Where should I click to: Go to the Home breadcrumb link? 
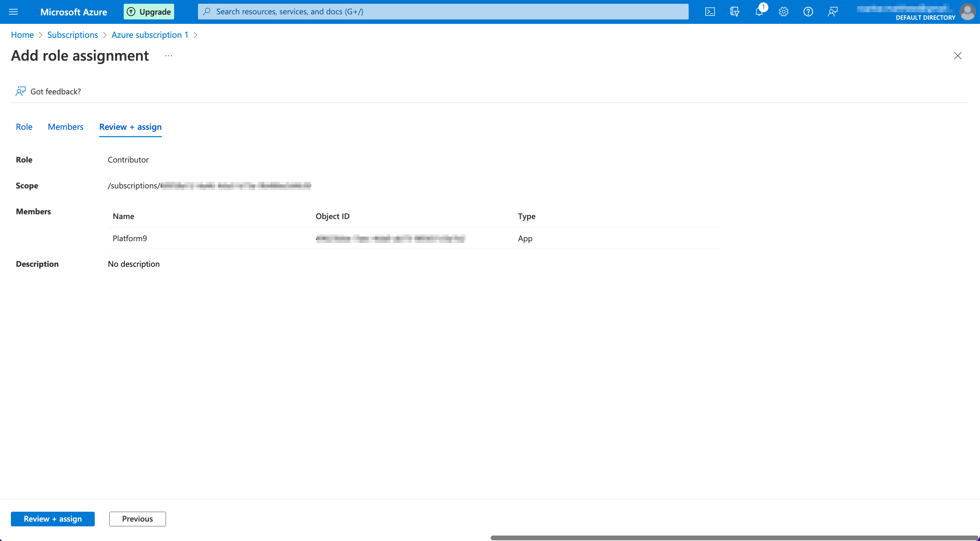[22, 35]
